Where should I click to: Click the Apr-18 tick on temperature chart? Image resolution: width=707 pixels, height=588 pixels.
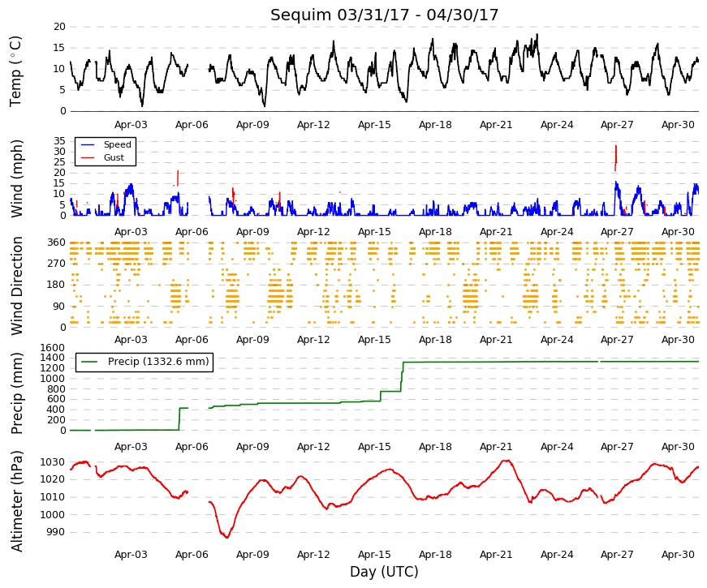pyautogui.click(x=435, y=125)
